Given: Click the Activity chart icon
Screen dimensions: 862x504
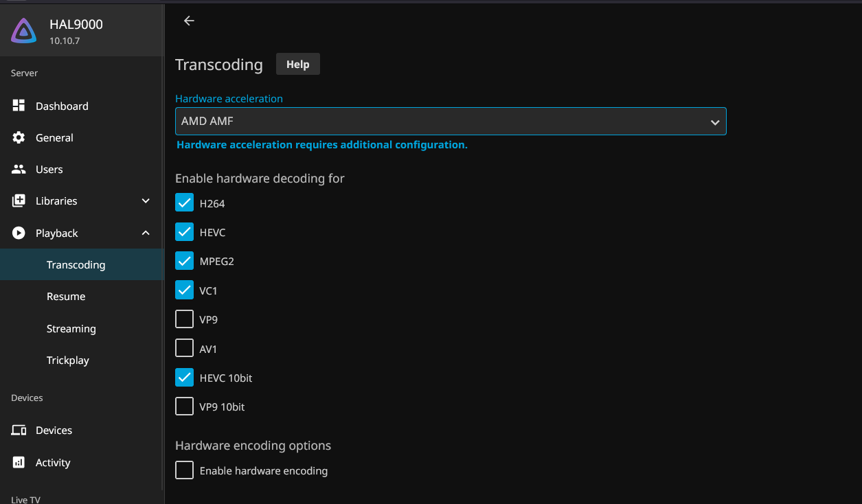Looking at the screenshot, I should click(19, 462).
